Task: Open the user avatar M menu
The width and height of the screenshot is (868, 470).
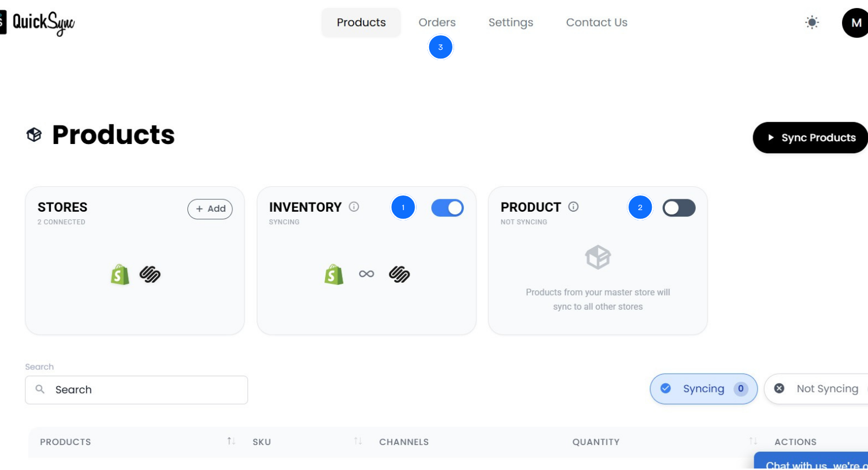Action: point(856,23)
